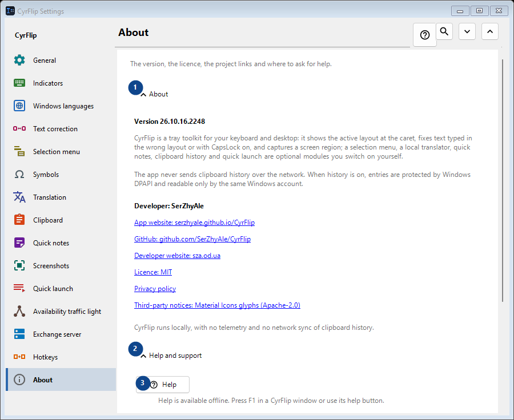
Task: Switch to the Hotkeys section
Action: coord(61,357)
